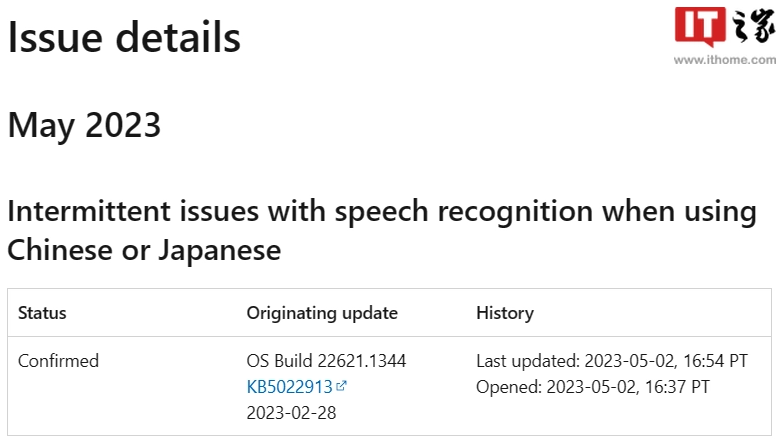Select the Confirmed status cell
Viewport: 780px width, 442px height.
tap(58, 361)
